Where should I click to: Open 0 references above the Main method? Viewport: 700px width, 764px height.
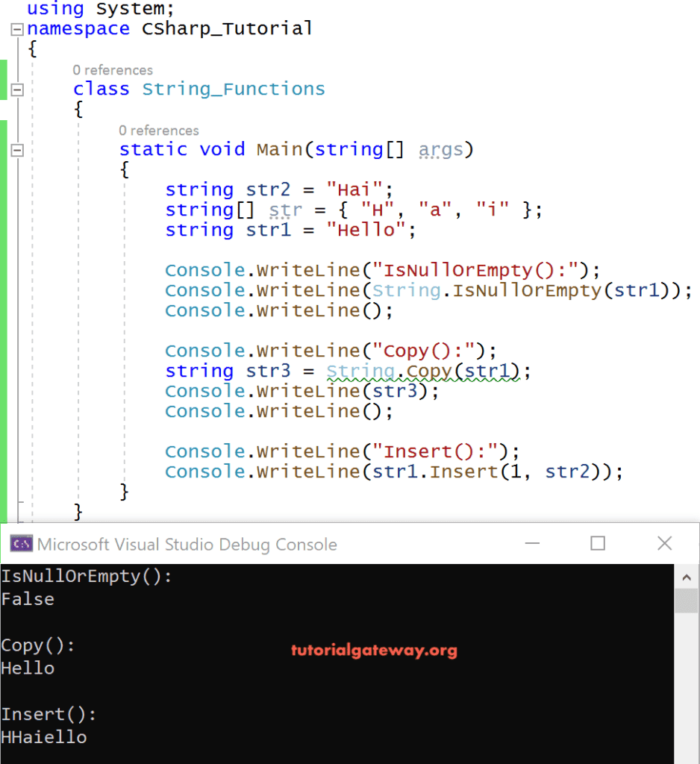(159, 130)
